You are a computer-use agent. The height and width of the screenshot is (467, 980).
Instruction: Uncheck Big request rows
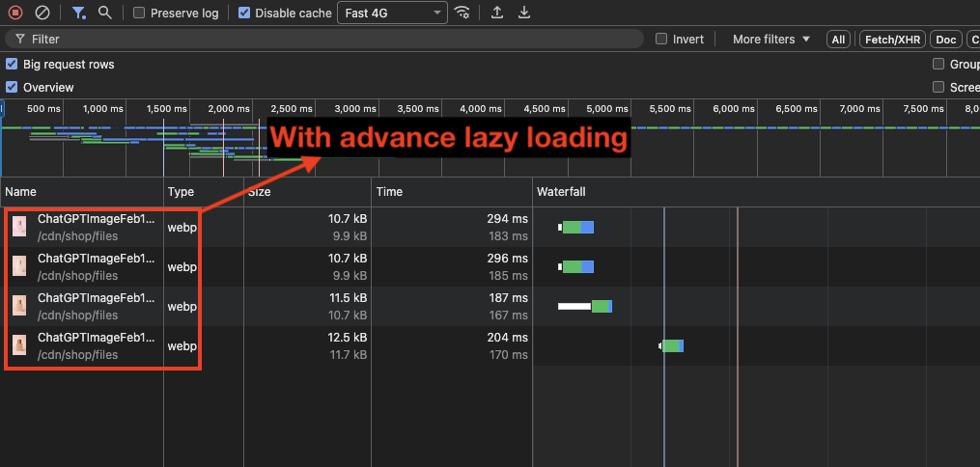pos(12,65)
